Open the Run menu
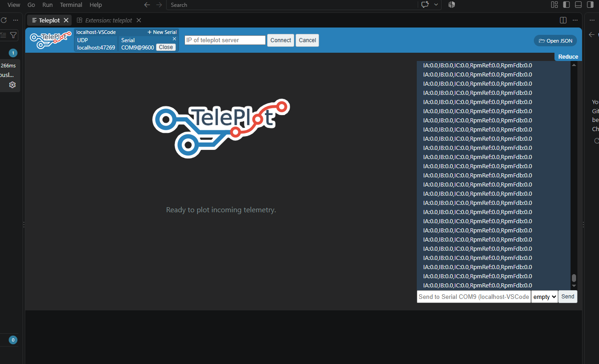This screenshot has width=599, height=364. 47,5
